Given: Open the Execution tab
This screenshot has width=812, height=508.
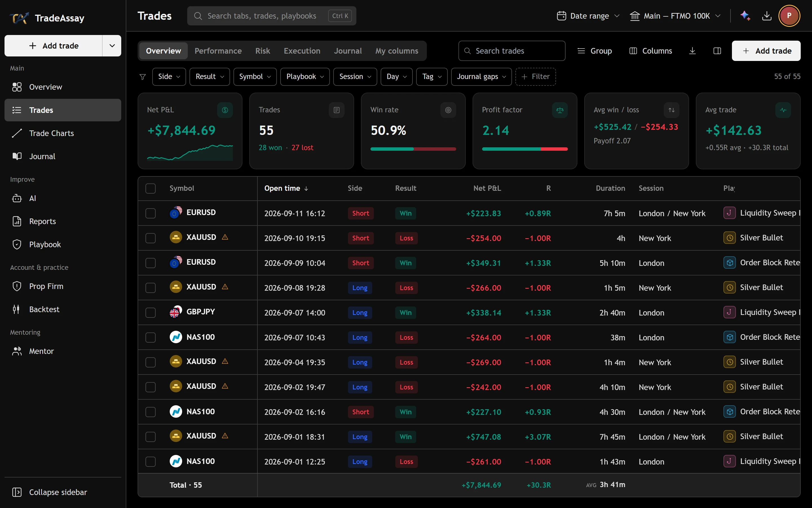Looking at the screenshot, I should (x=302, y=51).
